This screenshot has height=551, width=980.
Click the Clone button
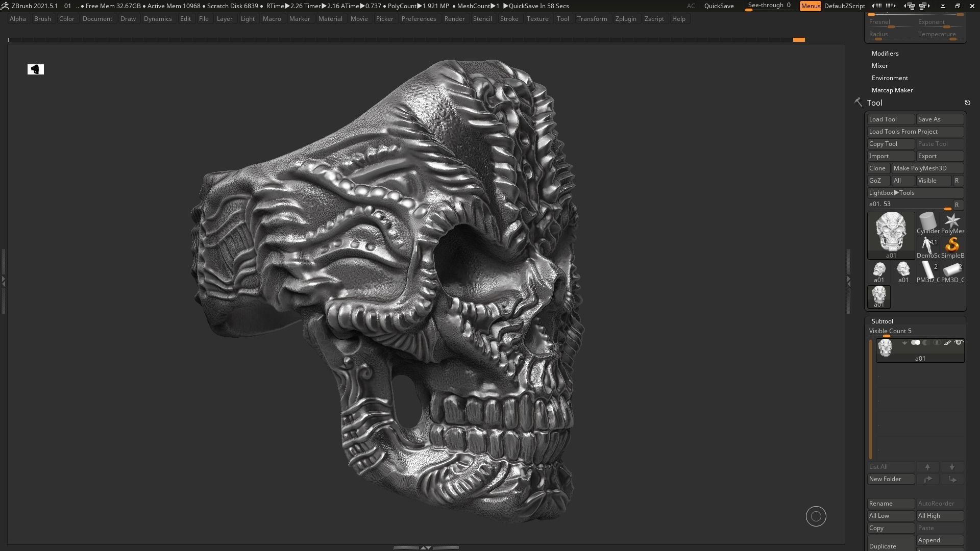(878, 168)
